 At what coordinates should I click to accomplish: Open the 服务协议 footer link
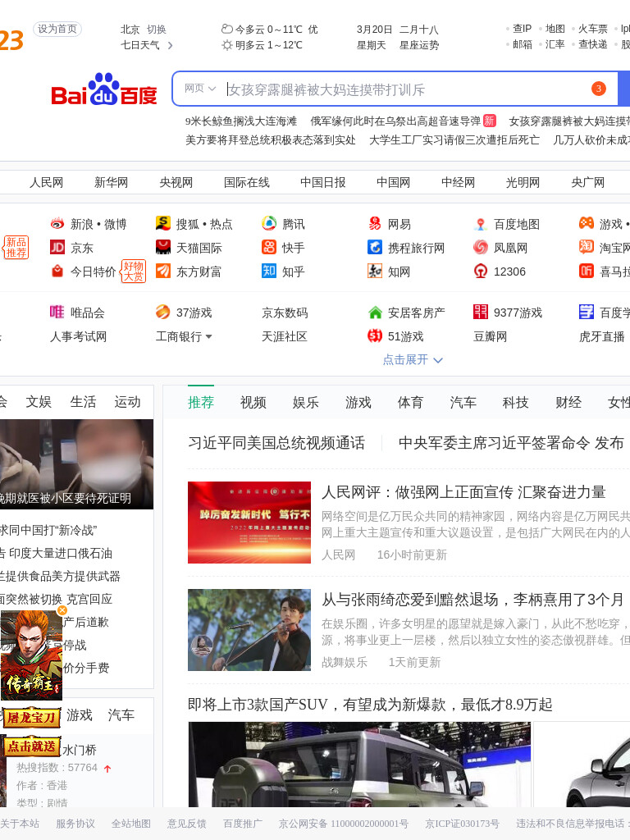click(75, 824)
